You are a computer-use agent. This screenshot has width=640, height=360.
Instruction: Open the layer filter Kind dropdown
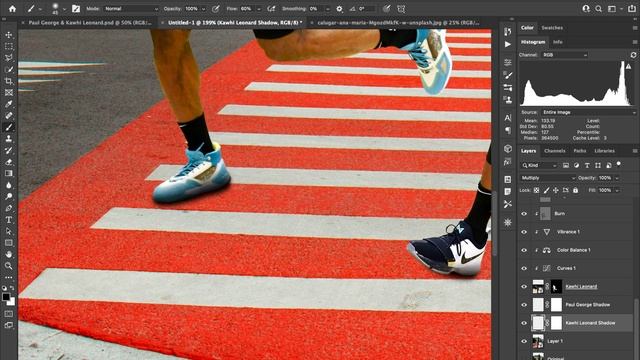(539, 165)
